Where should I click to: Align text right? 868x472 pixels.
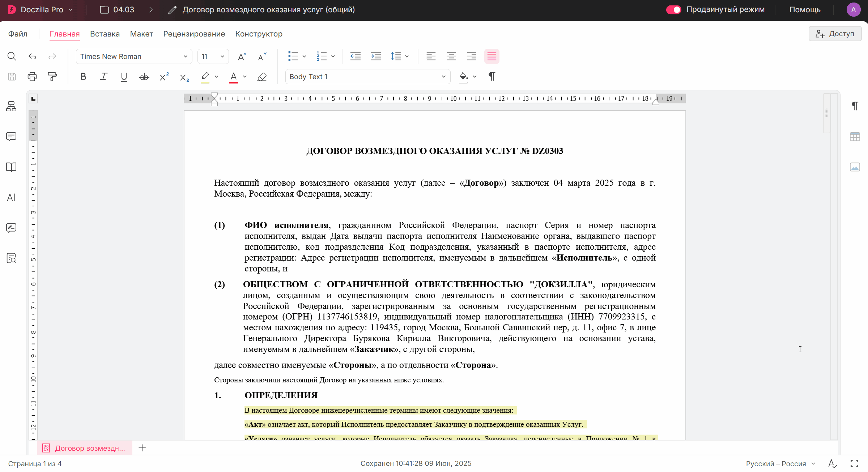point(471,56)
